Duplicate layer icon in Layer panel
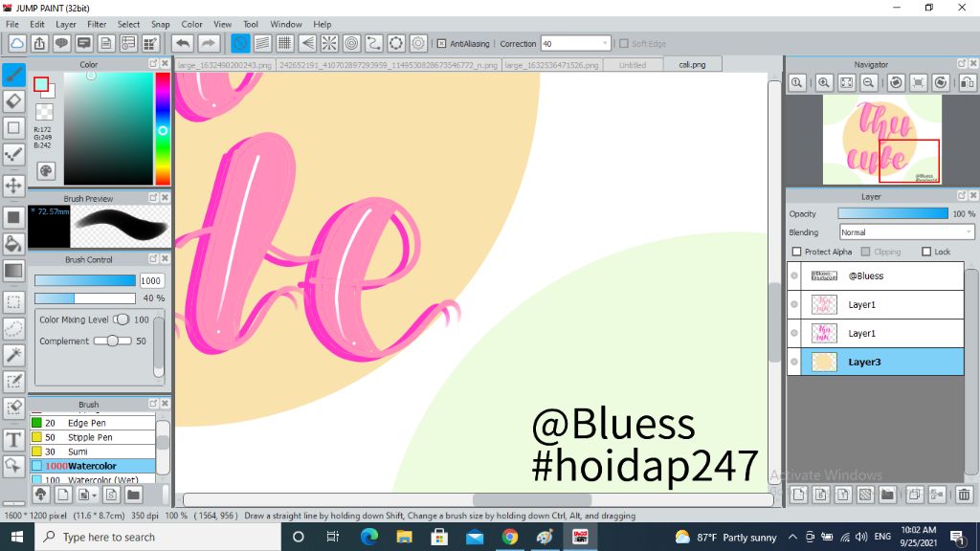This screenshot has width=980, height=551. pos(914,495)
